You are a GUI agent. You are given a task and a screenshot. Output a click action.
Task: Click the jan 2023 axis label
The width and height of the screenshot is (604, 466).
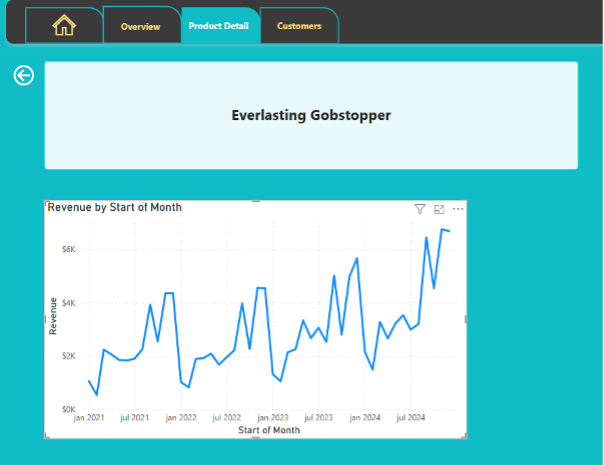tap(273, 417)
